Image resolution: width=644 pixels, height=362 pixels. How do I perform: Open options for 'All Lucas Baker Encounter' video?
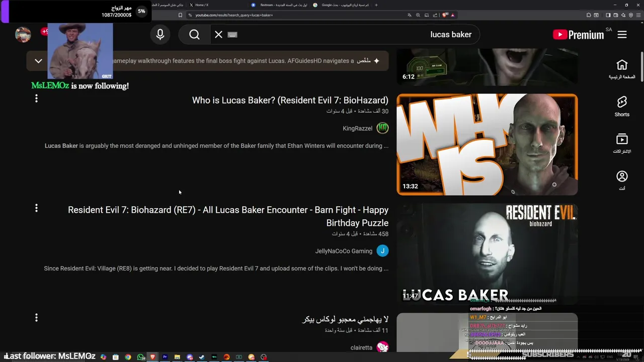pos(36,208)
